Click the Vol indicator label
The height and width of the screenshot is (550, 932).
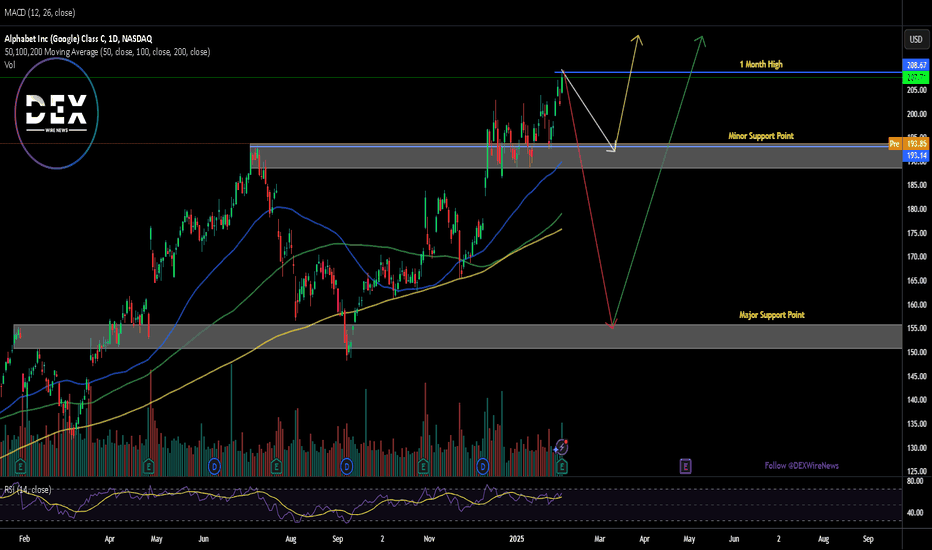(x=10, y=65)
